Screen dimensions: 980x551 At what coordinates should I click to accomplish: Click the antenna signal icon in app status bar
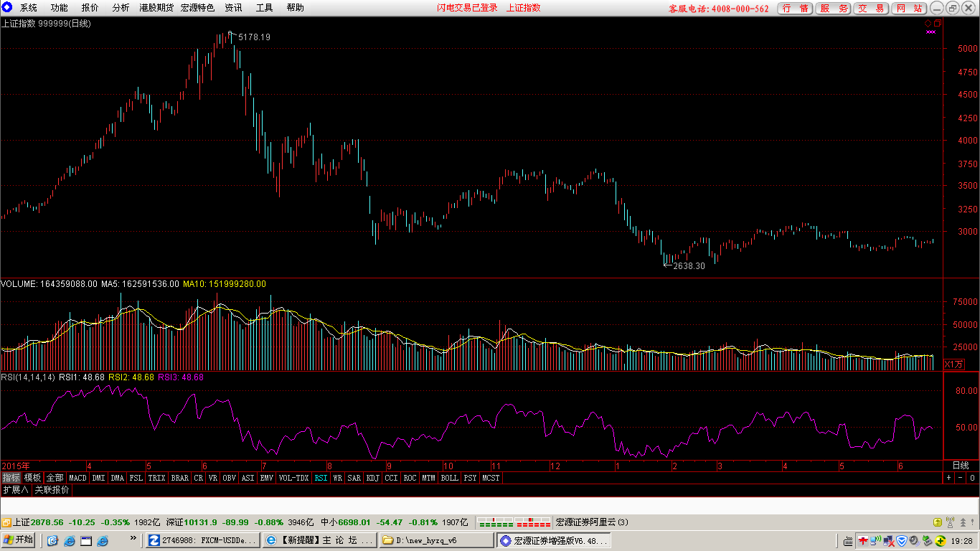point(950,522)
